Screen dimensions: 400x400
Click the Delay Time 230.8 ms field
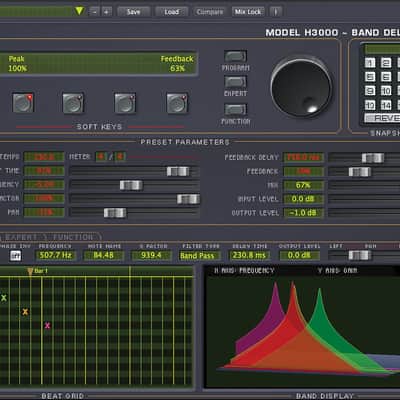(249, 256)
